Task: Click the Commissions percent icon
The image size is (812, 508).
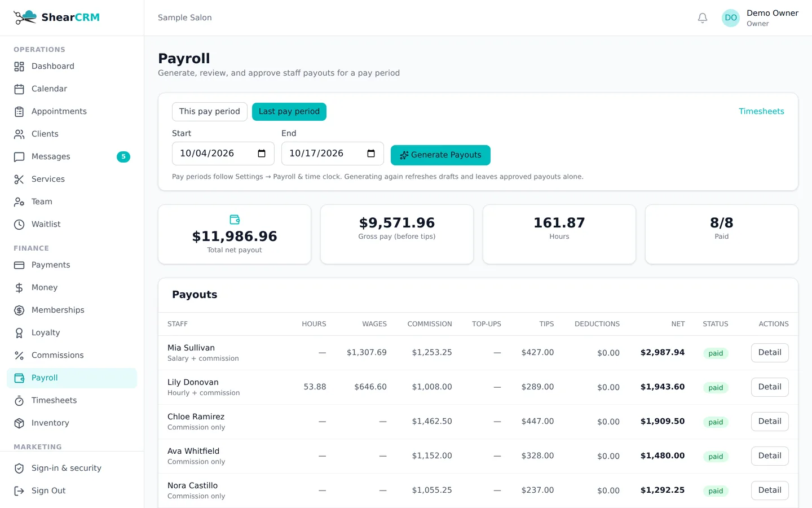Action: click(19, 356)
